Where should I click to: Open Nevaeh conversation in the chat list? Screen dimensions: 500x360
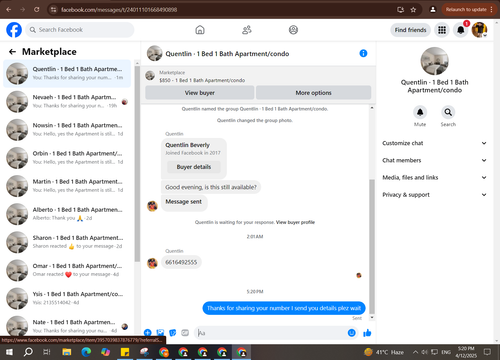[67, 102]
